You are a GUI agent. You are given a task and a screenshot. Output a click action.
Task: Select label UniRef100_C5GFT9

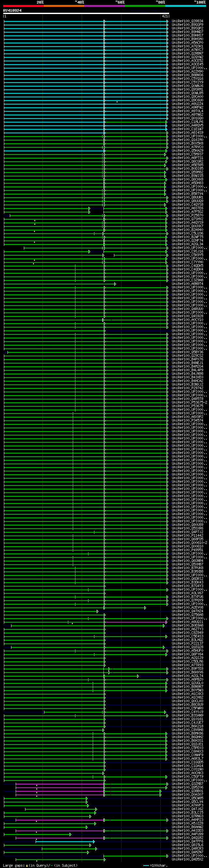(x=187, y=776)
